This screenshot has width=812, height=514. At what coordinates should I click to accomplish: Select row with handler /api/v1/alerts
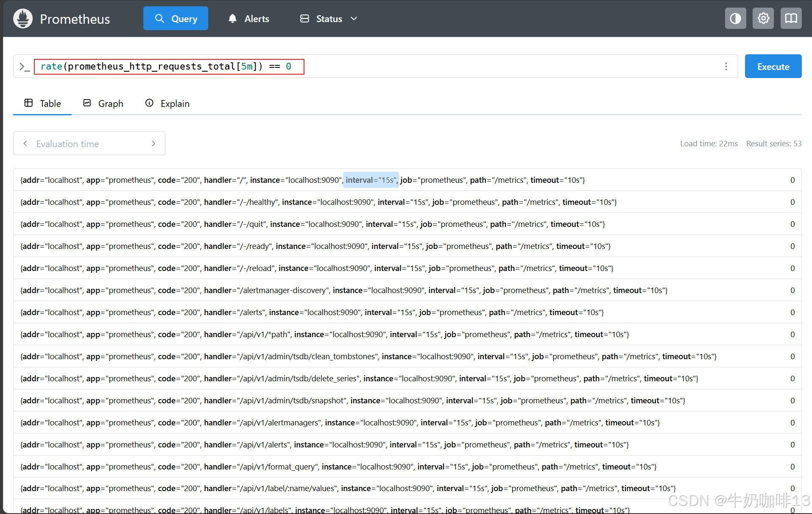(407, 444)
